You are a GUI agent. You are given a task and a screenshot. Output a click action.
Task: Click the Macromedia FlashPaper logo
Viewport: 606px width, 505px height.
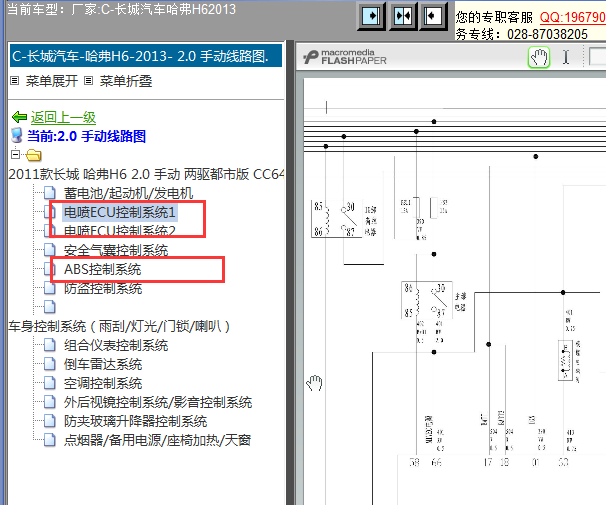(345, 57)
